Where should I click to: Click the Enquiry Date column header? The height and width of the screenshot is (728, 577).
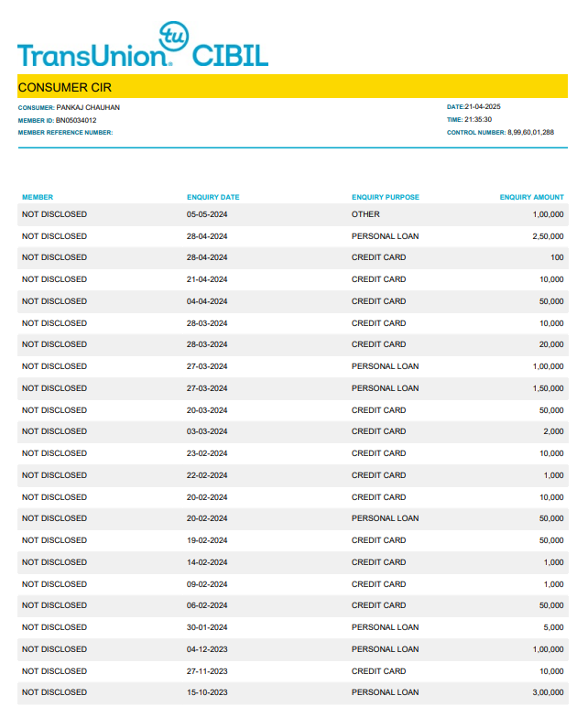212,197
